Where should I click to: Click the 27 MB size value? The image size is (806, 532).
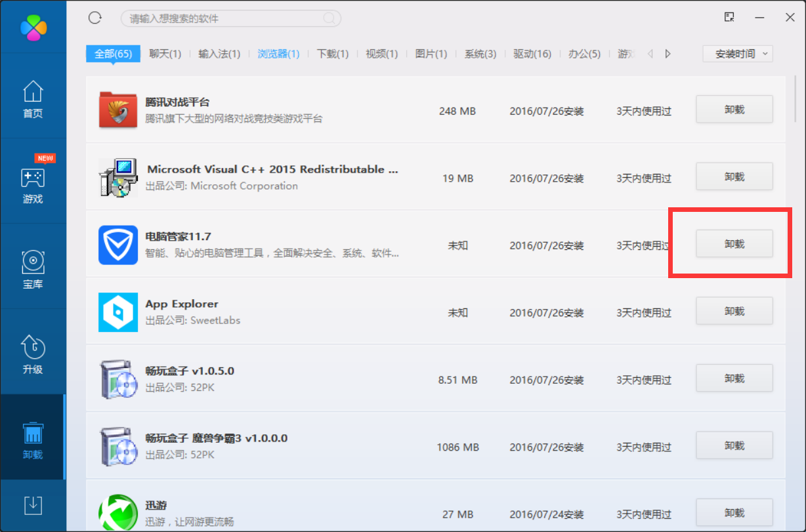(x=457, y=514)
